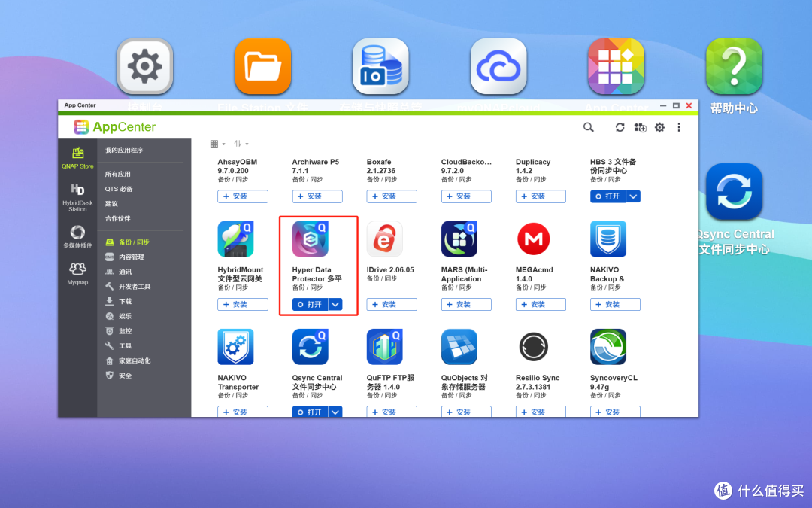The height and width of the screenshot is (508, 812).
Task: Install NAKIVO Backup &
Action: pos(616,304)
